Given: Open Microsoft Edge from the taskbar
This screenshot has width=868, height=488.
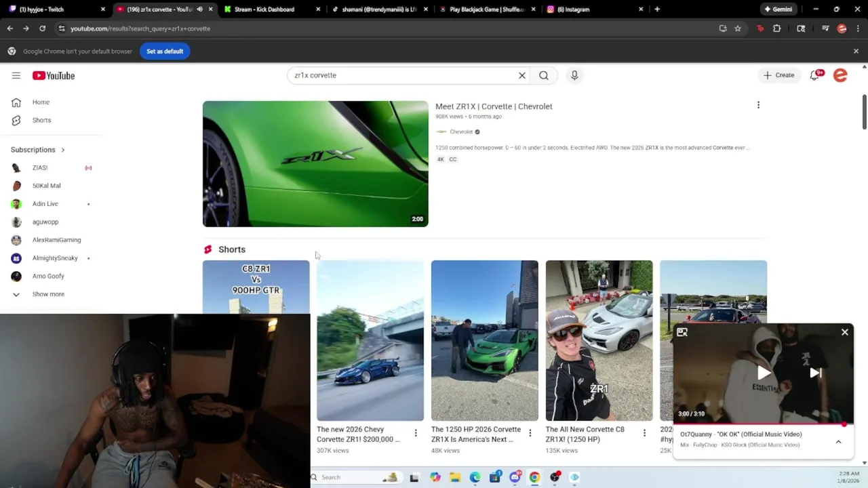Looking at the screenshot, I should pyautogui.click(x=475, y=477).
